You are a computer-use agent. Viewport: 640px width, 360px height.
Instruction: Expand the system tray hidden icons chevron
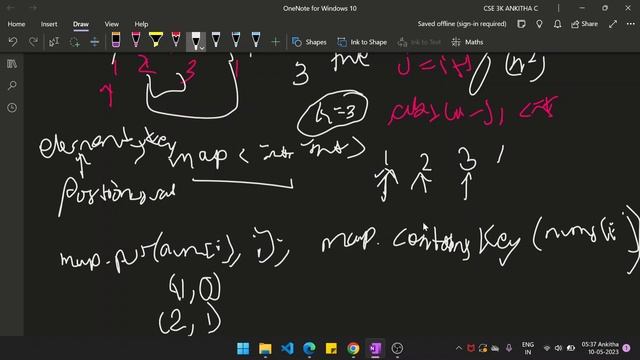click(458, 348)
